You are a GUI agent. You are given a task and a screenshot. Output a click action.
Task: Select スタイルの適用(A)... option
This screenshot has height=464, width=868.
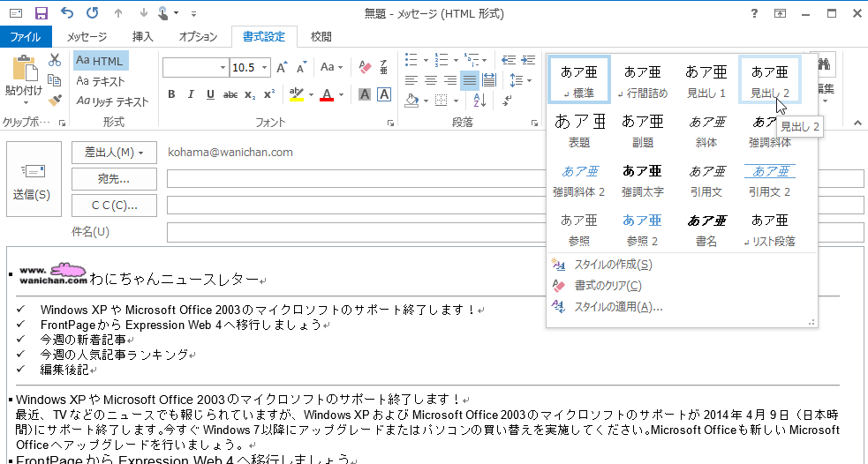pyautogui.click(x=618, y=307)
